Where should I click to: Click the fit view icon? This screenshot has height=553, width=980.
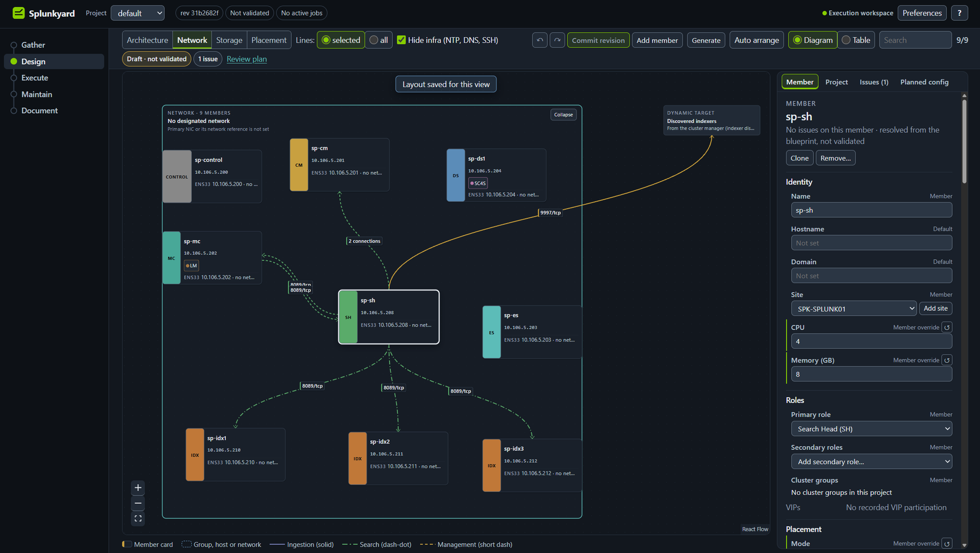[138, 519]
